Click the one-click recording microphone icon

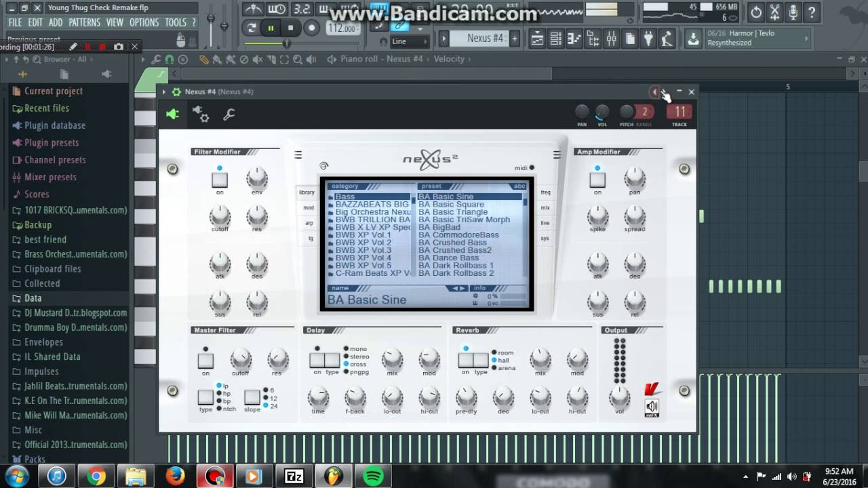tap(793, 12)
